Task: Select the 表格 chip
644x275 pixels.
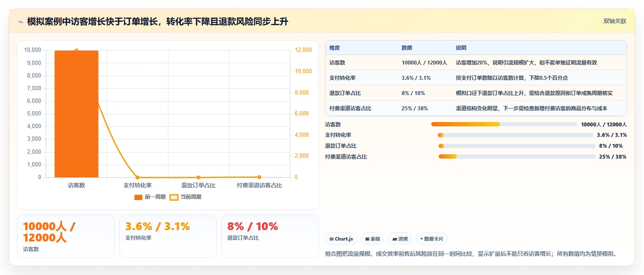Action: point(372,239)
